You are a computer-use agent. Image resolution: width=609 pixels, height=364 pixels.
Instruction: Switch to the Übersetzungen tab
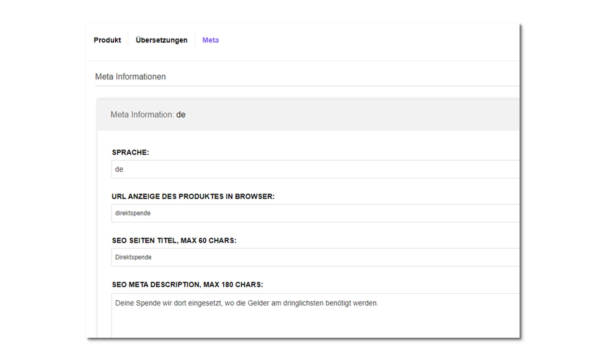(x=161, y=40)
